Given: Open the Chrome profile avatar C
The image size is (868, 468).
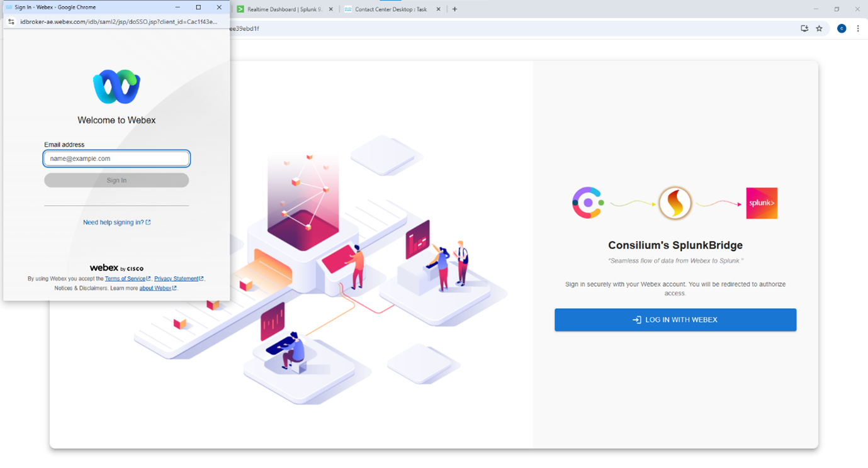Looking at the screenshot, I should click(842, 28).
